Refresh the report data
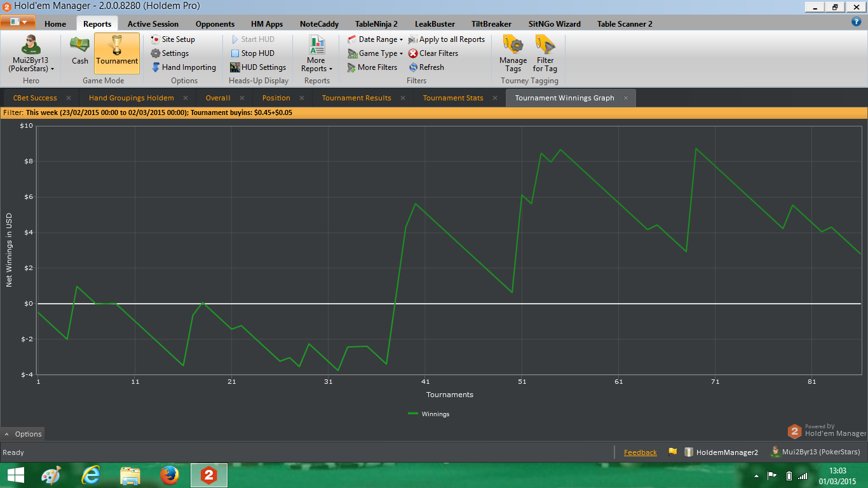 [x=426, y=67]
